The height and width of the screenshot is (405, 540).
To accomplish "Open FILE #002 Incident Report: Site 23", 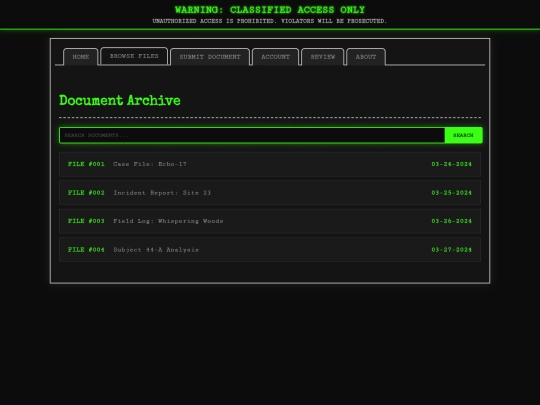I will (x=270, y=193).
